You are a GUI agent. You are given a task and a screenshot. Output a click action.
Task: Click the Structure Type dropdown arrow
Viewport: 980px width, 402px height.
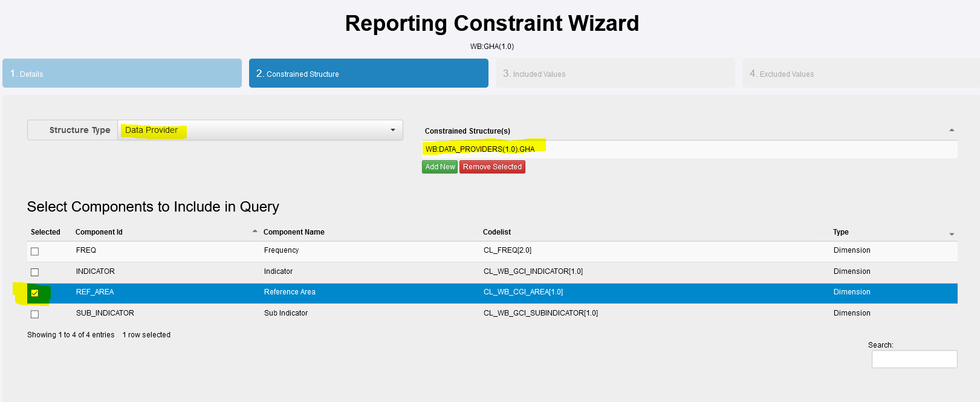tap(393, 130)
